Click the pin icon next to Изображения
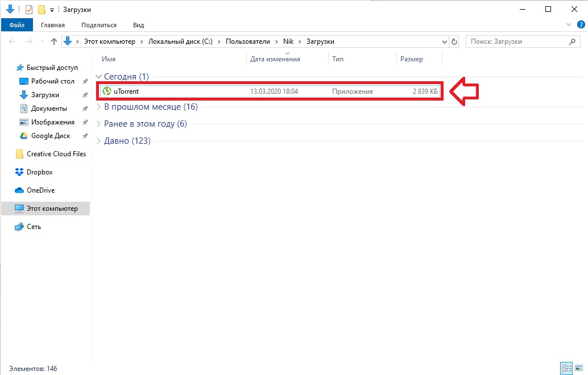588x375 pixels. (x=85, y=122)
